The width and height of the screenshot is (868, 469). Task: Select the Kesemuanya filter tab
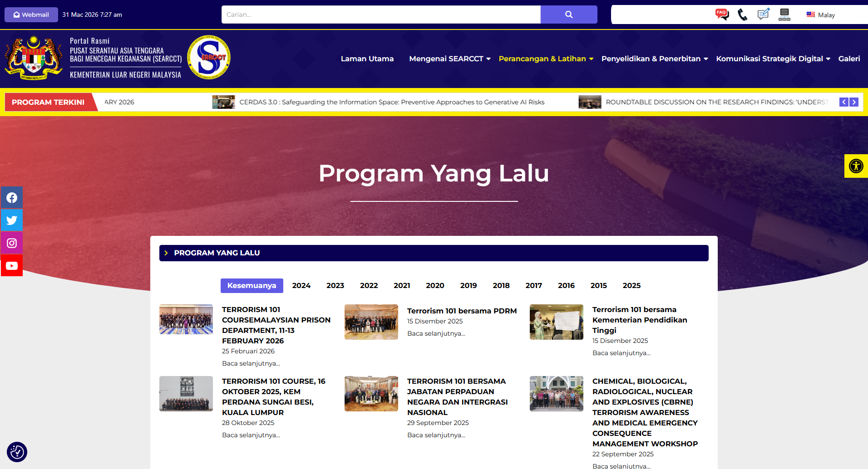point(252,286)
